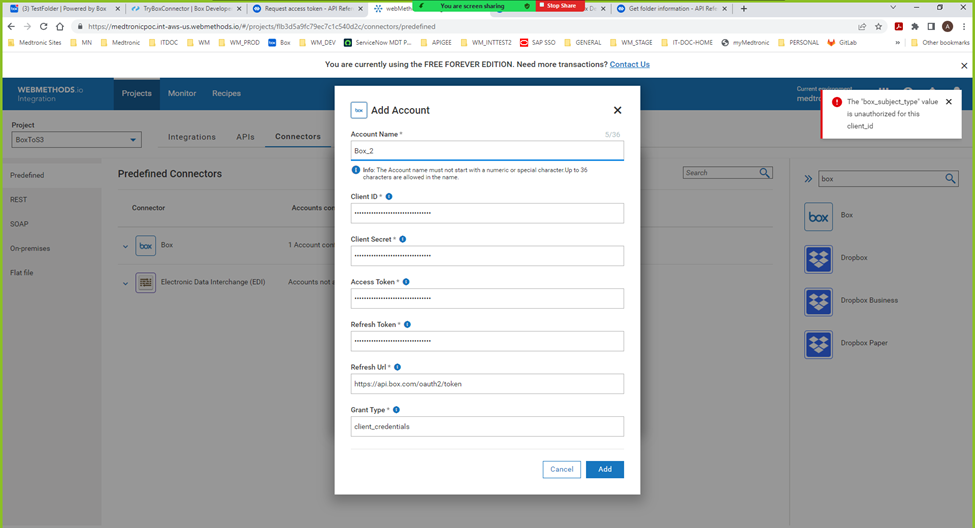
Task: Open the GitLab bookmark
Action: point(842,42)
